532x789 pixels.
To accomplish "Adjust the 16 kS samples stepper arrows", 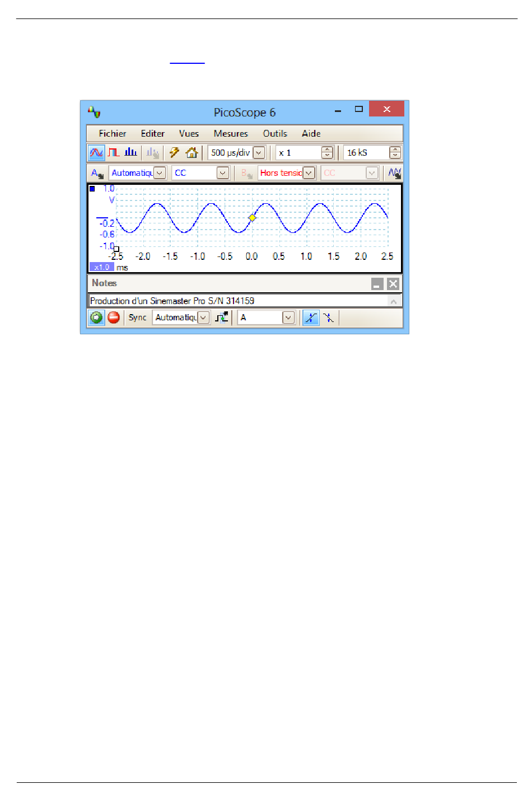I will click(395, 153).
